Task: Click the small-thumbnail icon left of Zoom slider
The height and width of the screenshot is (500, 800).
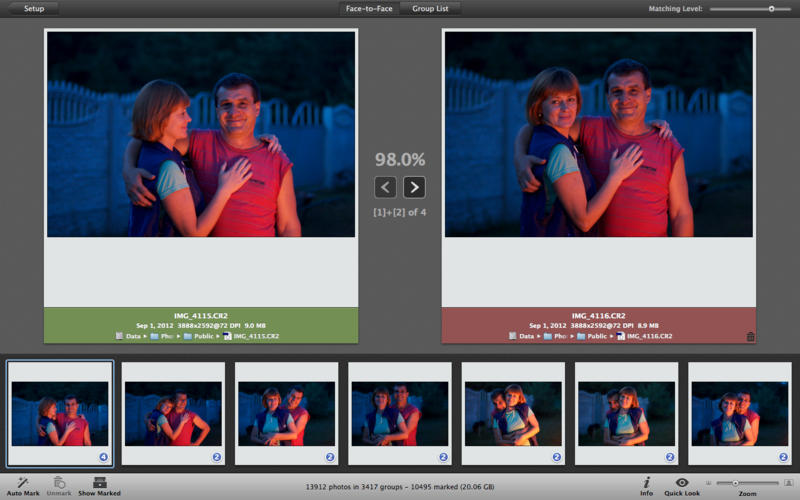Action: point(708,483)
